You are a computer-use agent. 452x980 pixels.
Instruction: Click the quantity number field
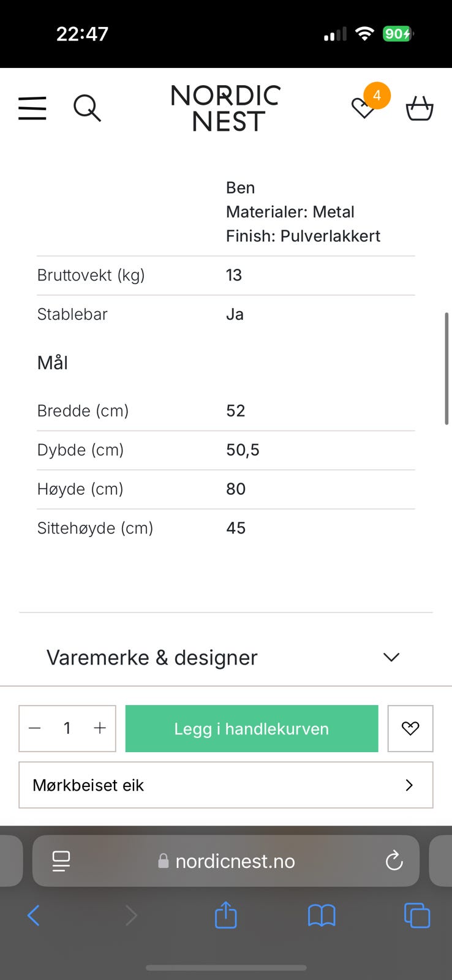pos(67,728)
